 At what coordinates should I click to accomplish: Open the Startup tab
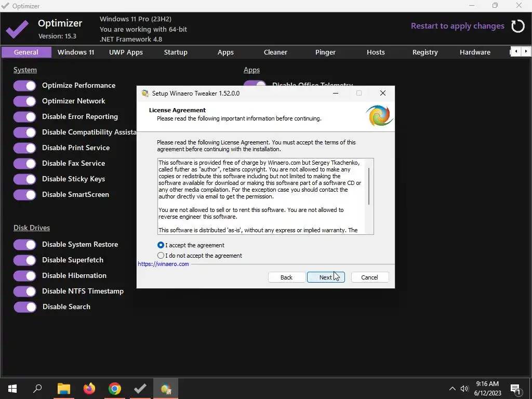[176, 52]
